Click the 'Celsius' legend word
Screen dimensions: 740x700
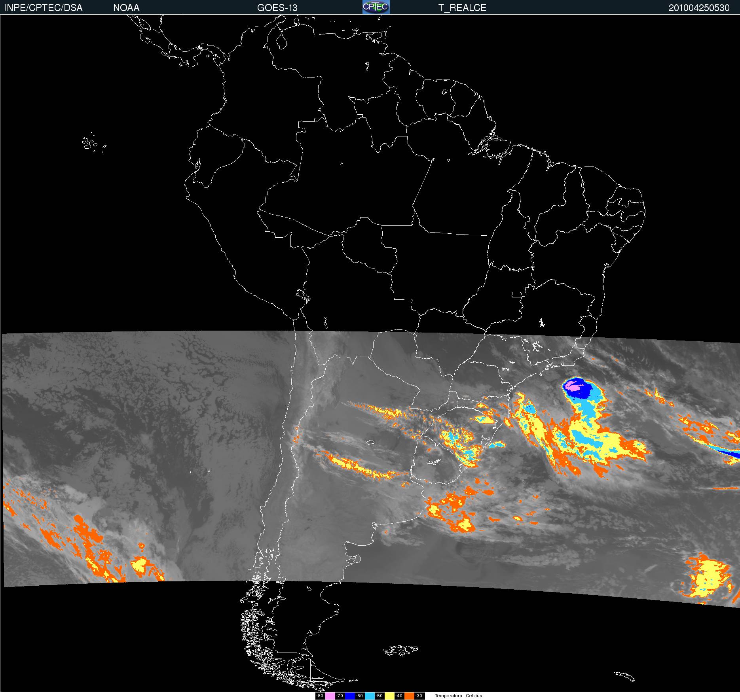pos(474,696)
